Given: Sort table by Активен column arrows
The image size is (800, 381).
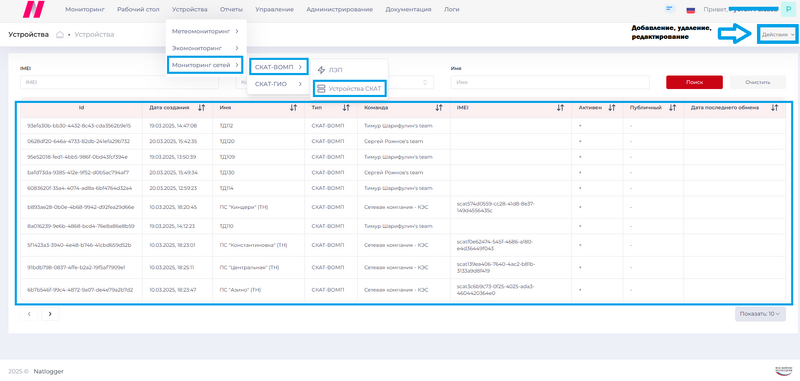Looking at the screenshot, I should point(612,108).
